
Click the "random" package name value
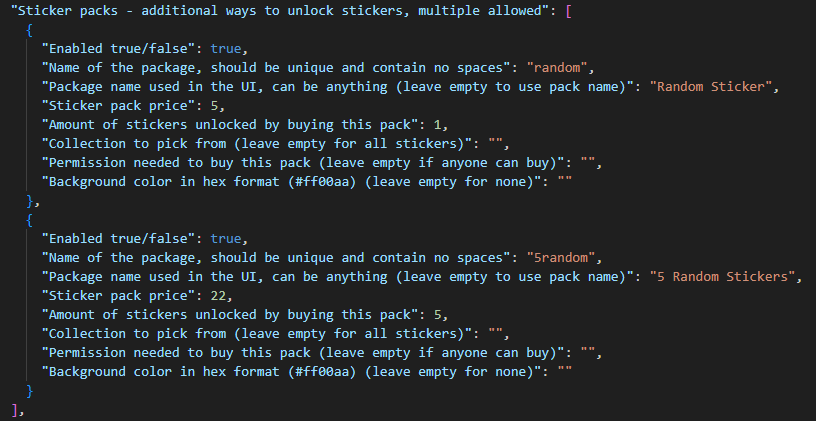click(557, 68)
